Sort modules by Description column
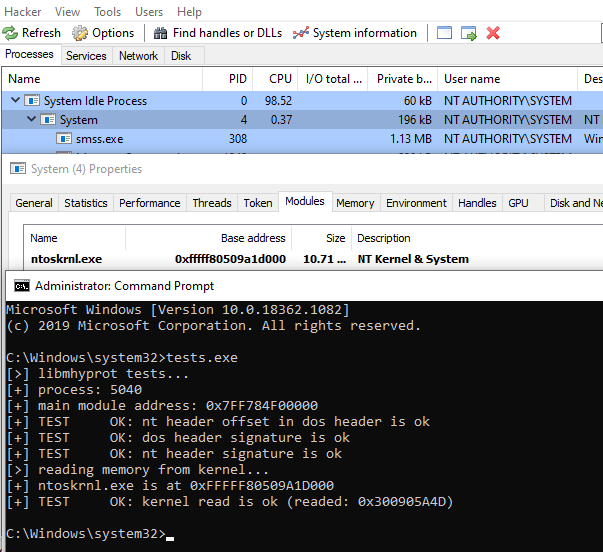Viewport: 603px width, 552px height. click(x=477, y=238)
